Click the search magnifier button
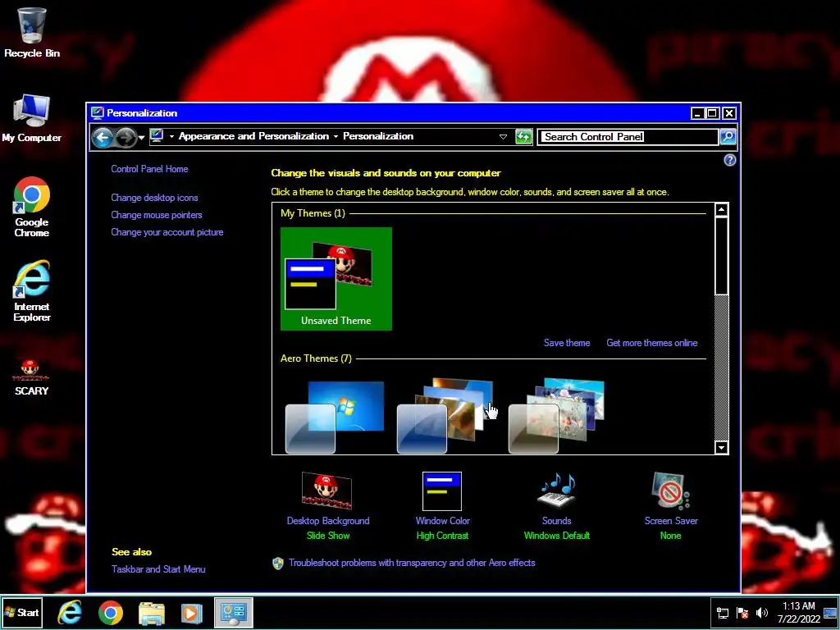Image resolution: width=840 pixels, height=630 pixels. [728, 137]
